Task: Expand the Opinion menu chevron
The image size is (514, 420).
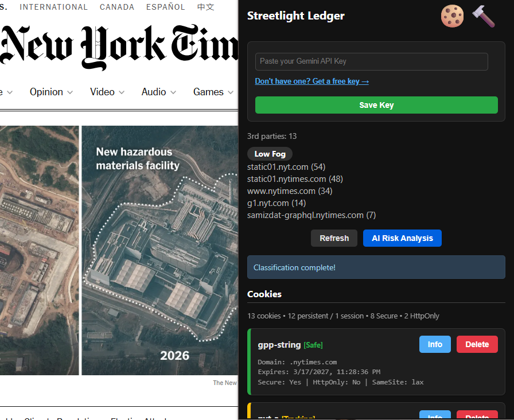Action: coord(70,92)
